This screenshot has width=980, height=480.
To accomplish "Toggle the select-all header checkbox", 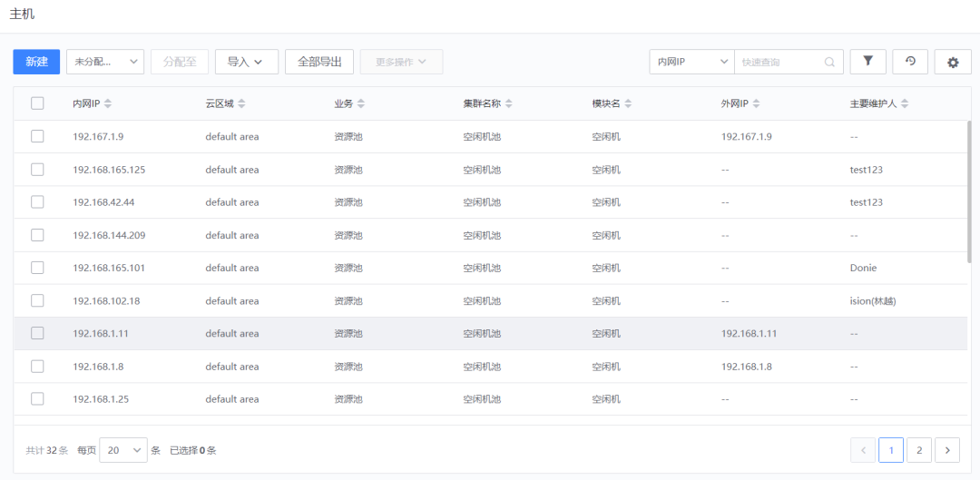I will pos(37,103).
